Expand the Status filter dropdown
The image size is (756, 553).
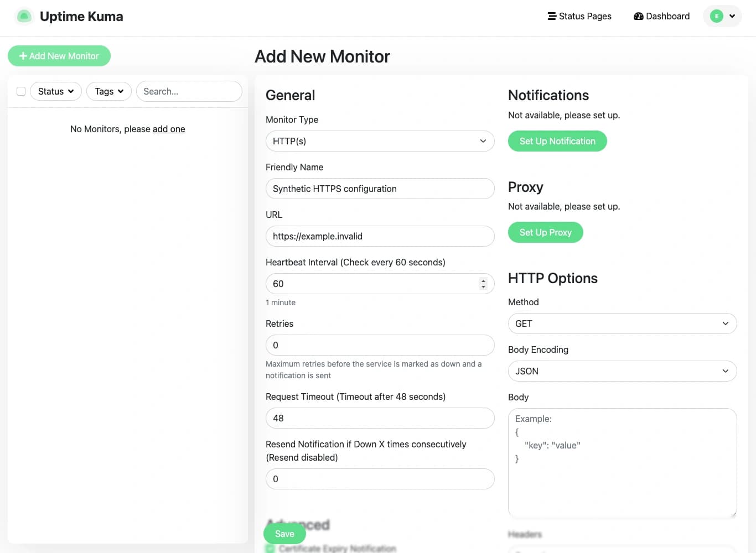click(56, 91)
